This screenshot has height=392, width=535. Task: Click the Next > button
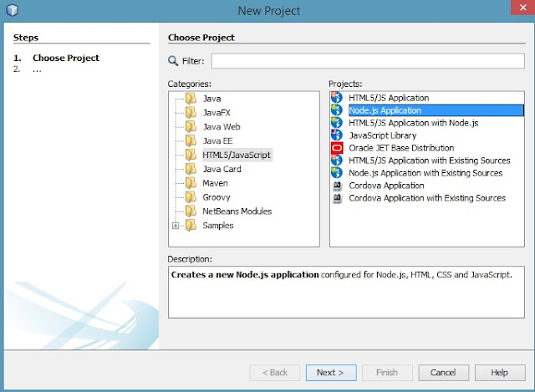click(x=331, y=373)
